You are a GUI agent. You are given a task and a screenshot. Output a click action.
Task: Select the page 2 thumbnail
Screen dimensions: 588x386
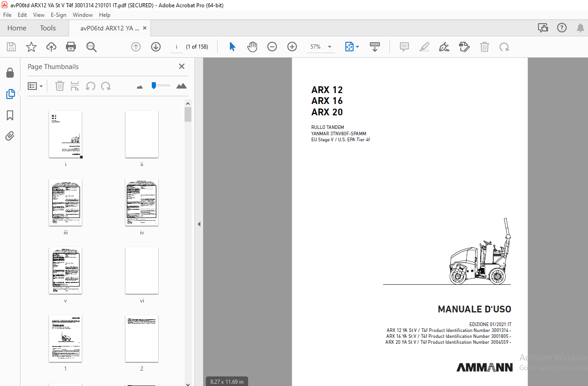(x=142, y=339)
